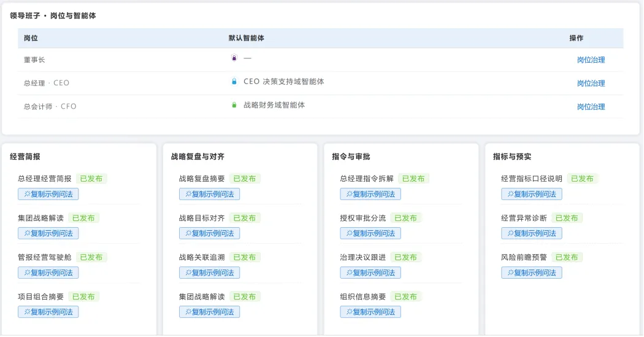Open 岗位治理 for the 董事长 position
This screenshot has height=337, width=644.
(x=591, y=60)
